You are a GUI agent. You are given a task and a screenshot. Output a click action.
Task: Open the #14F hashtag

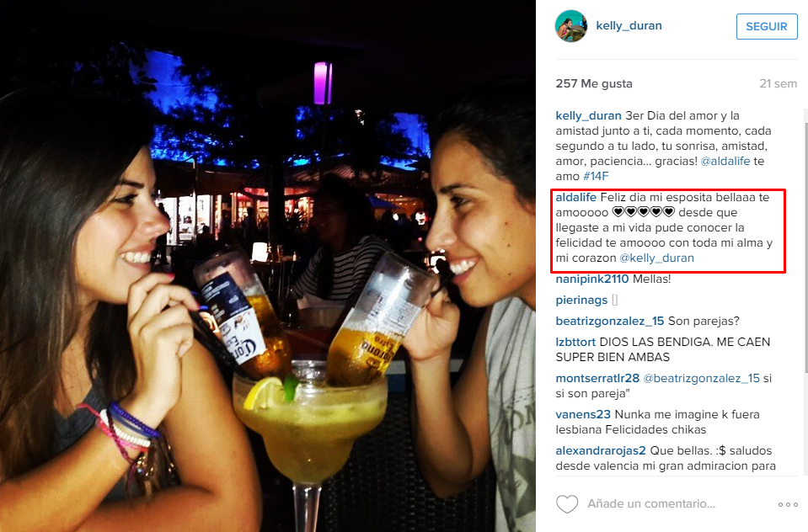point(596,176)
